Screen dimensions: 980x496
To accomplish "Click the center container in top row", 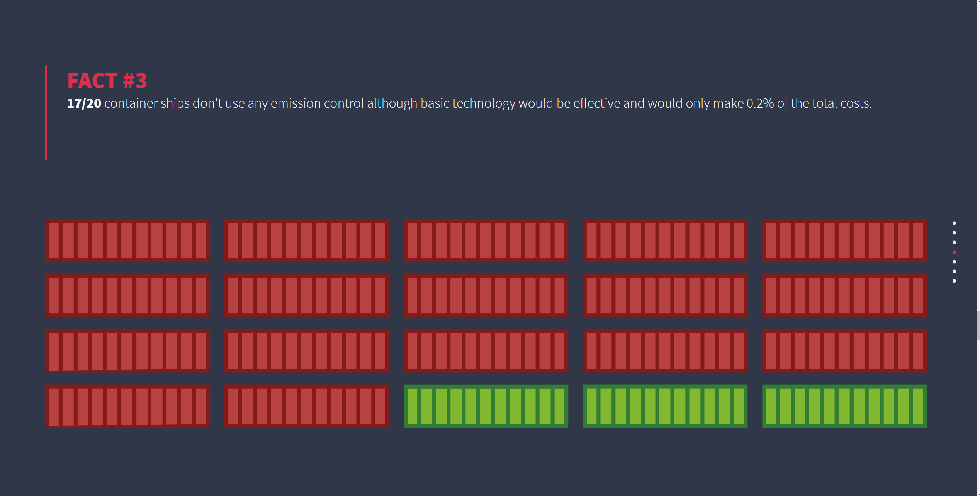I will tap(486, 240).
